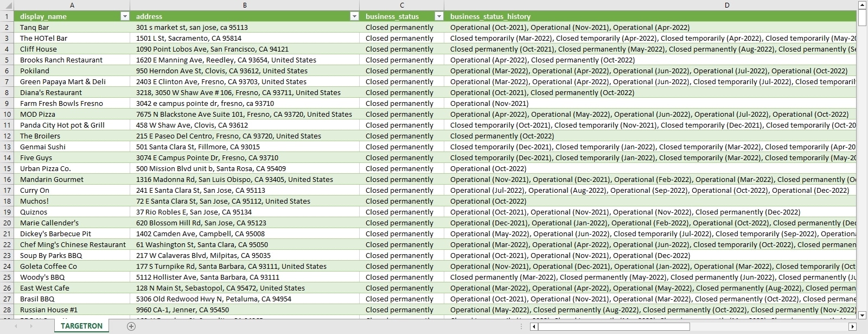The height and width of the screenshot is (334, 868).
Task: Switch to the TARGETRON sheet tab
Action: [81, 326]
